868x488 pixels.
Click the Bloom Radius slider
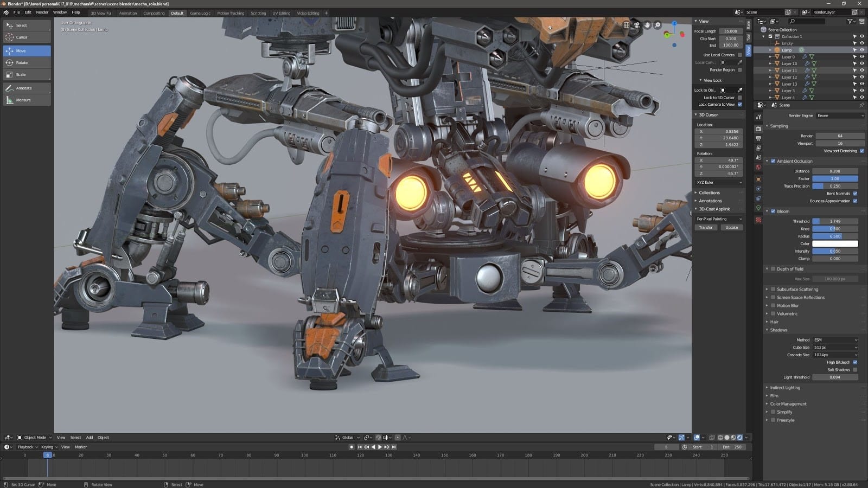click(835, 236)
